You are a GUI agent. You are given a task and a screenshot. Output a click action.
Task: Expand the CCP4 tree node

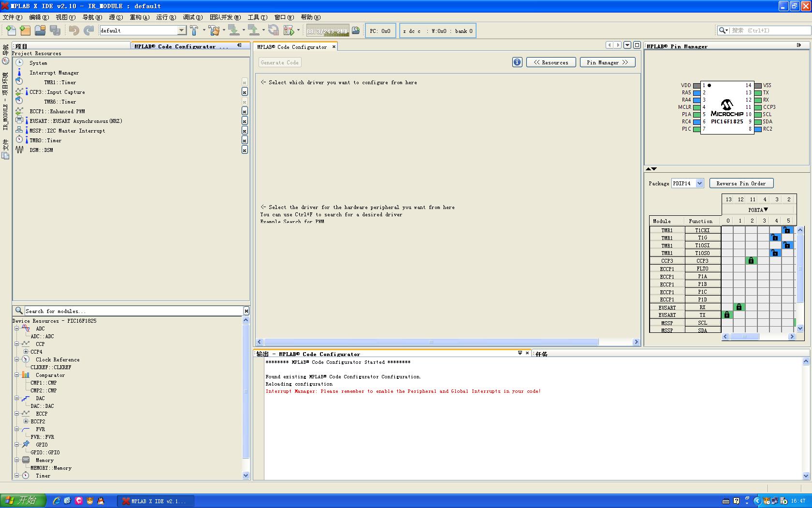pyautogui.click(x=26, y=351)
